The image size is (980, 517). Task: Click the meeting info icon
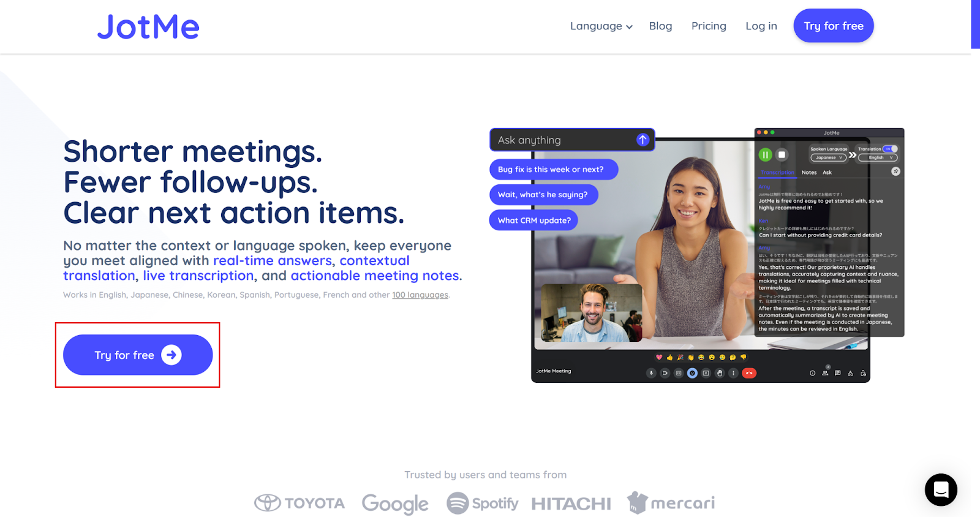pos(812,373)
